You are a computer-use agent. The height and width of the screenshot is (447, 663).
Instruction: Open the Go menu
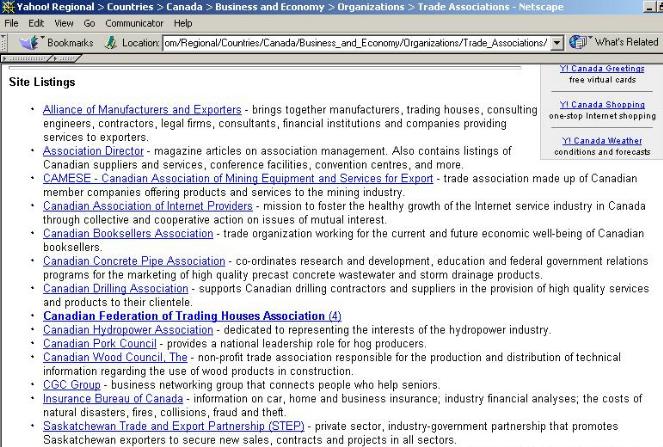pyautogui.click(x=89, y=23)
